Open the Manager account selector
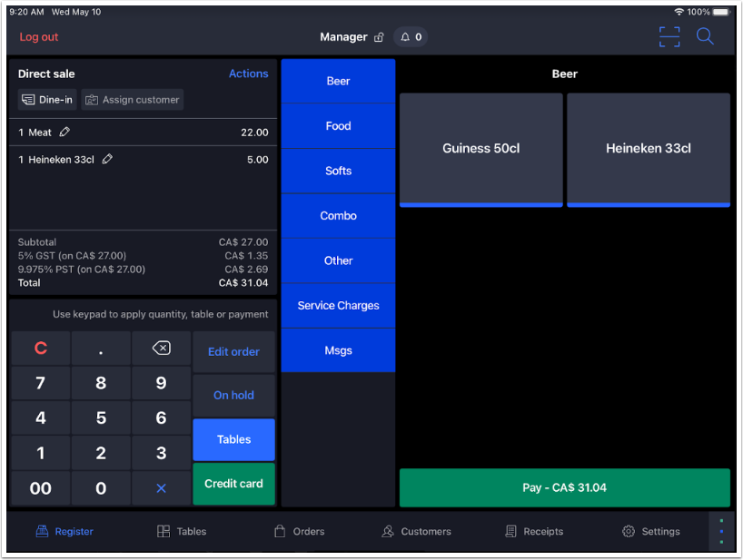743x560 pixels. coord(342,36)
